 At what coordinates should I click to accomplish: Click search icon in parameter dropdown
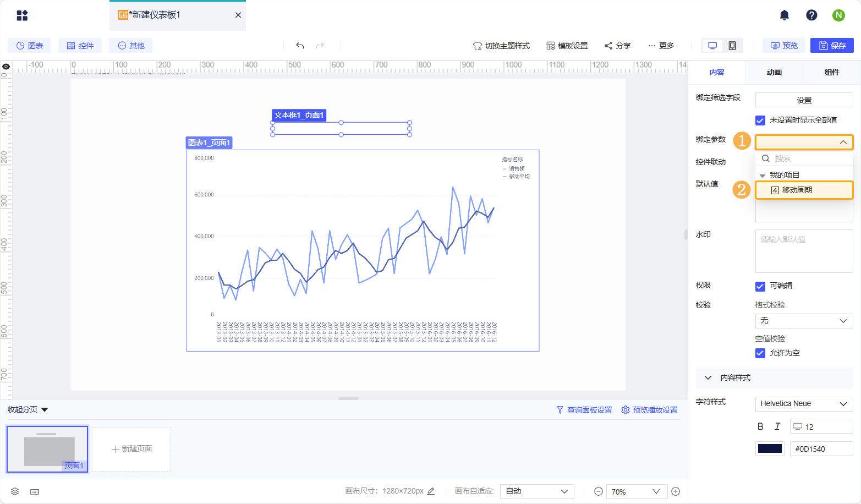765,158
